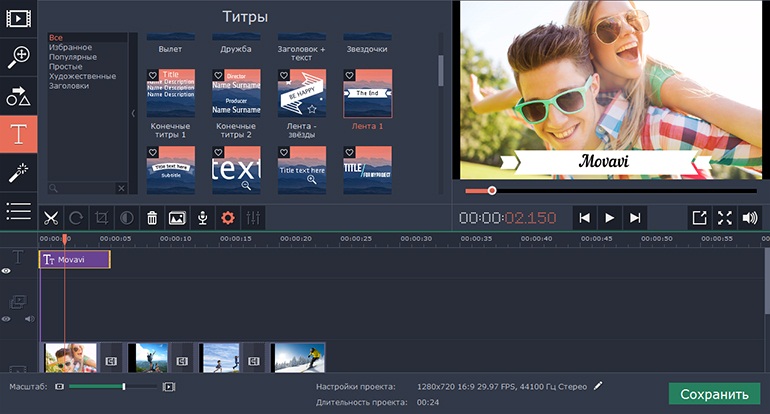Select the Movavi title clip on timeline

(75, 259)
